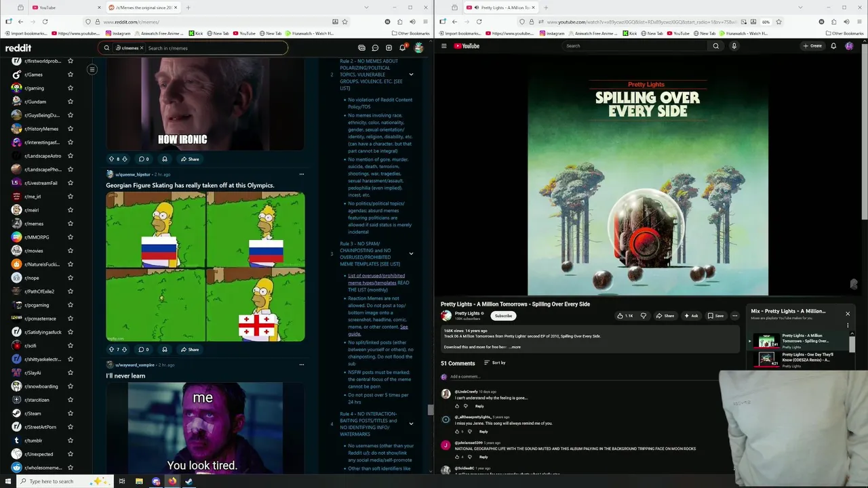868x488 pixels.
Task: Open comments on Georgian Figure Skating post
Action: pyautogui.click(x=144, y=350)
